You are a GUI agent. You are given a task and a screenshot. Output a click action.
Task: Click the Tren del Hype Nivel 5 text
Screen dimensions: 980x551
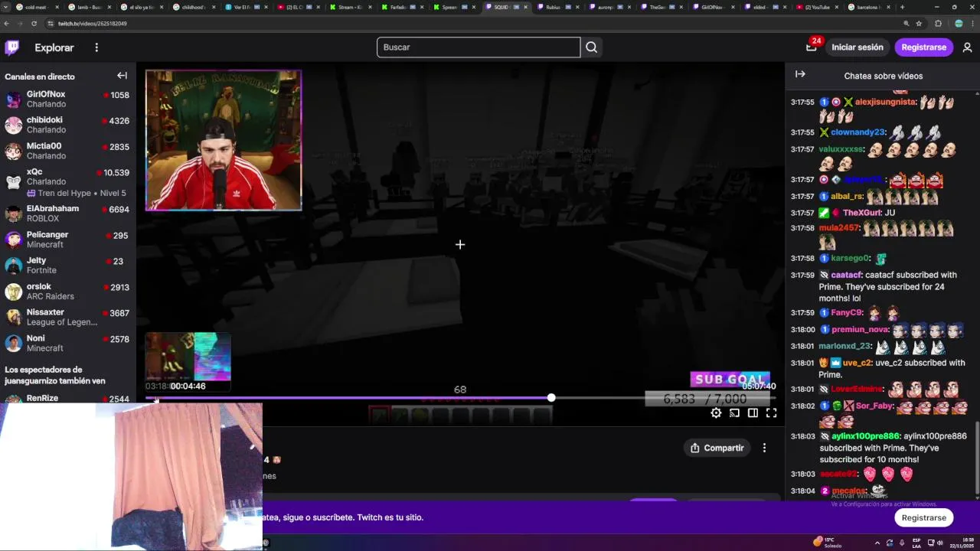pyautogui.click(x=82, y=193)
